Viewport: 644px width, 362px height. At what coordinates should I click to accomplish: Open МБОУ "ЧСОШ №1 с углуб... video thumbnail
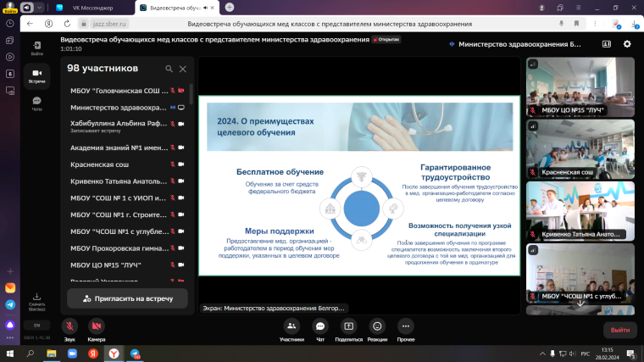(x=580, y=273)
